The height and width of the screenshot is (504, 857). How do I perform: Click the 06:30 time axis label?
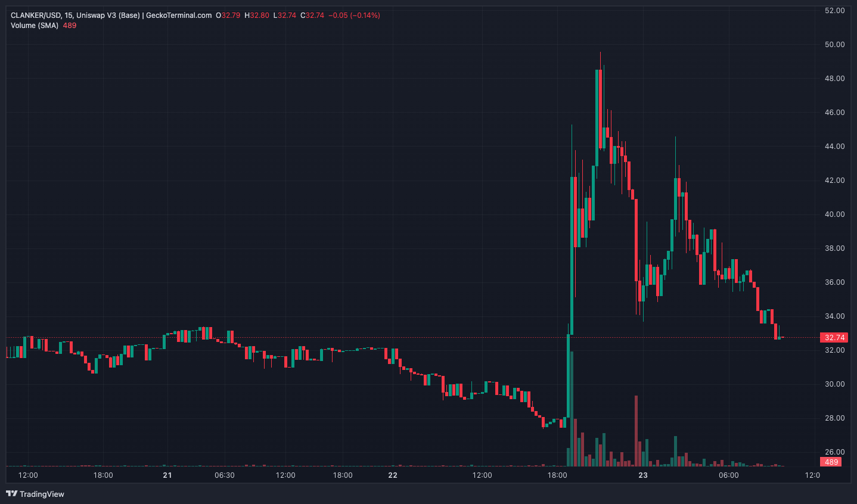click(x=225, y=475)
